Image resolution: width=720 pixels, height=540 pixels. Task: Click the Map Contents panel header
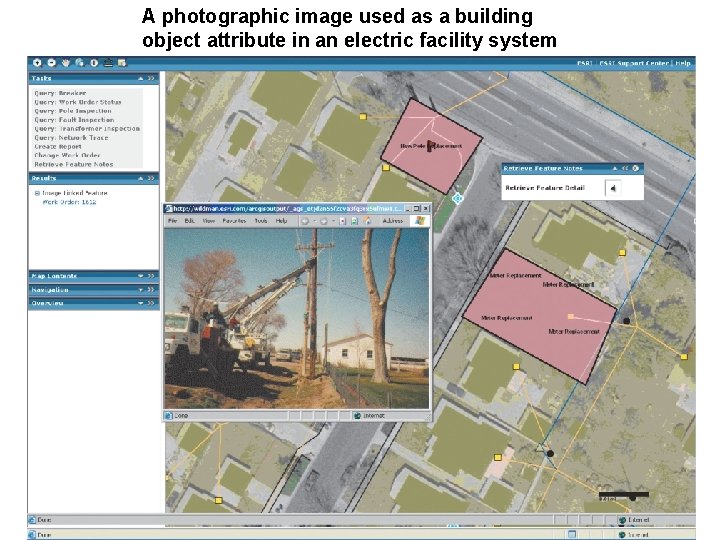coord(94,276)
